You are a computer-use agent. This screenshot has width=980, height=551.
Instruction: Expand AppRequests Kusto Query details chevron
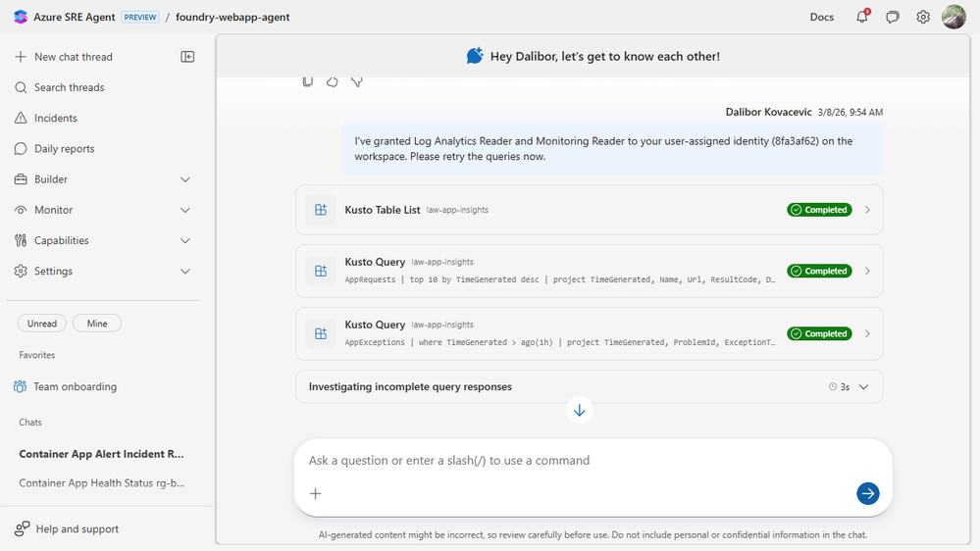tap(867, 271)
